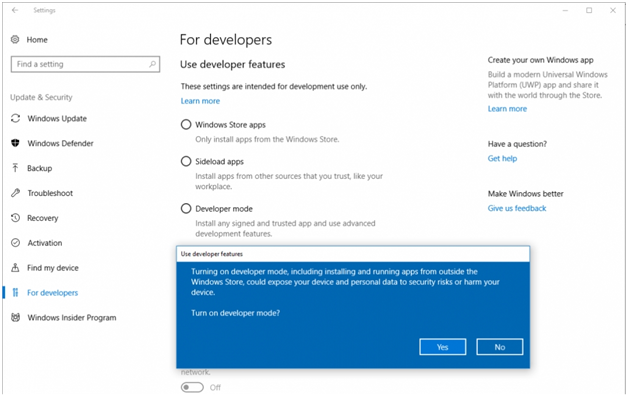Screen dimensions: 628x396
Task: Click the Home gear icon
Action: (15, 39)
